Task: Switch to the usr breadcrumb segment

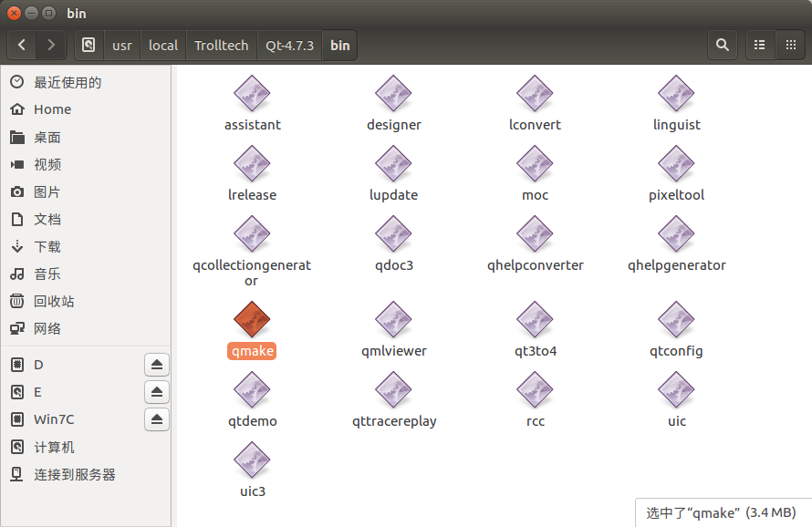Action: [x=121, y=45]
